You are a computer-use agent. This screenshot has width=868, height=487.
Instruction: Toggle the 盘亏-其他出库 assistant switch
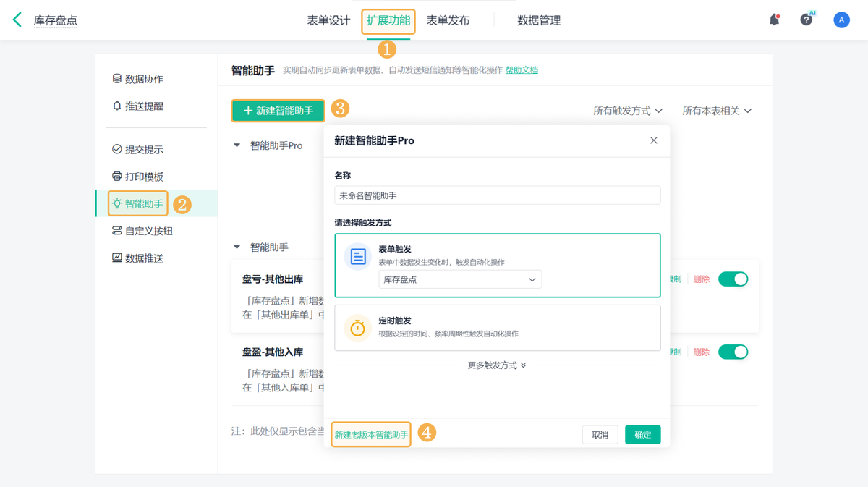click(x=733, y=279)
